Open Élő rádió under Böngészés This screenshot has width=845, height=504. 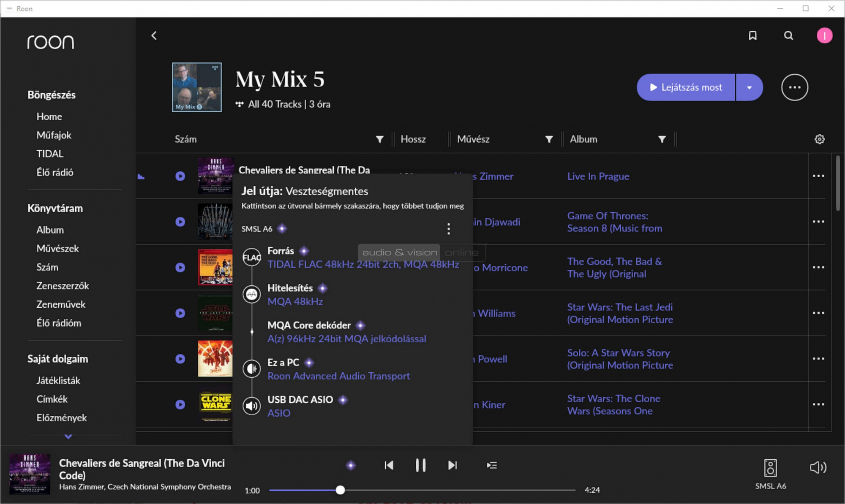point(55,172)
